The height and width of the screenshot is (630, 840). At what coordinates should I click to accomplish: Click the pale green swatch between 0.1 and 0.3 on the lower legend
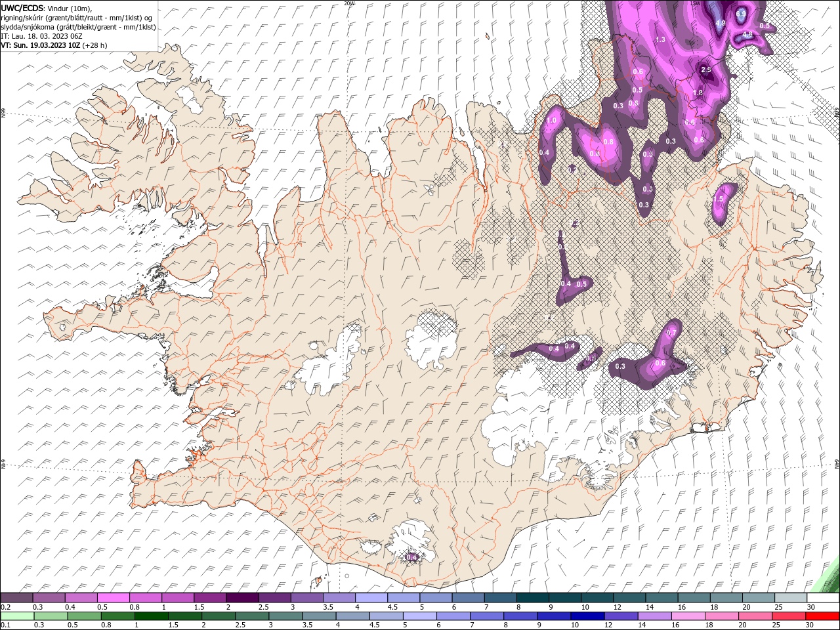[x=18, y=616]
